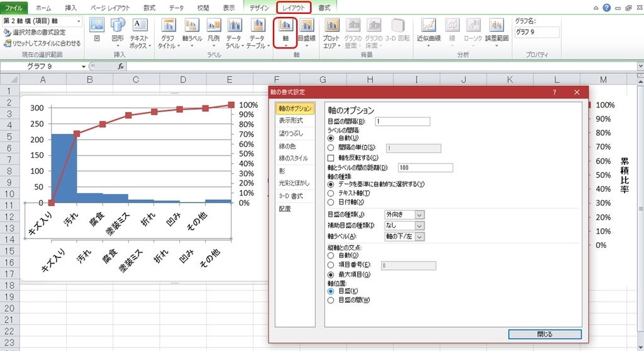Open 線の色 section in dialog
The width and height of the screenshot is (644, 351).
click(295, 146)
